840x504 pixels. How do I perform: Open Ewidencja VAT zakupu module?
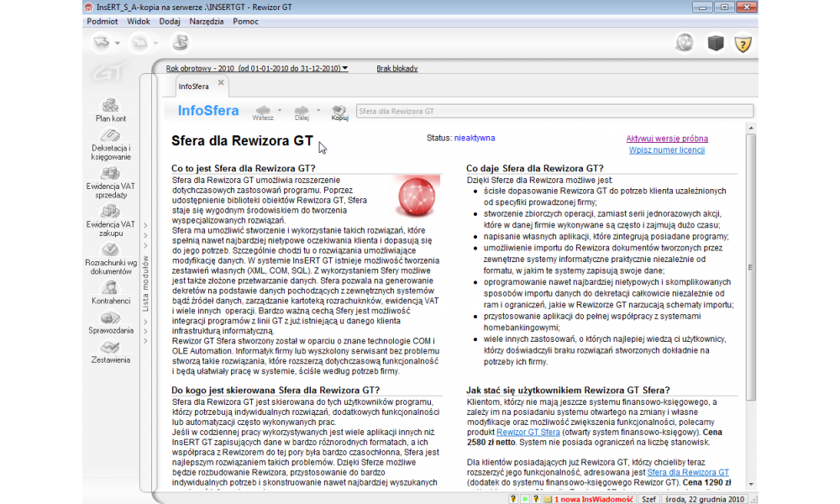point(110,221)
